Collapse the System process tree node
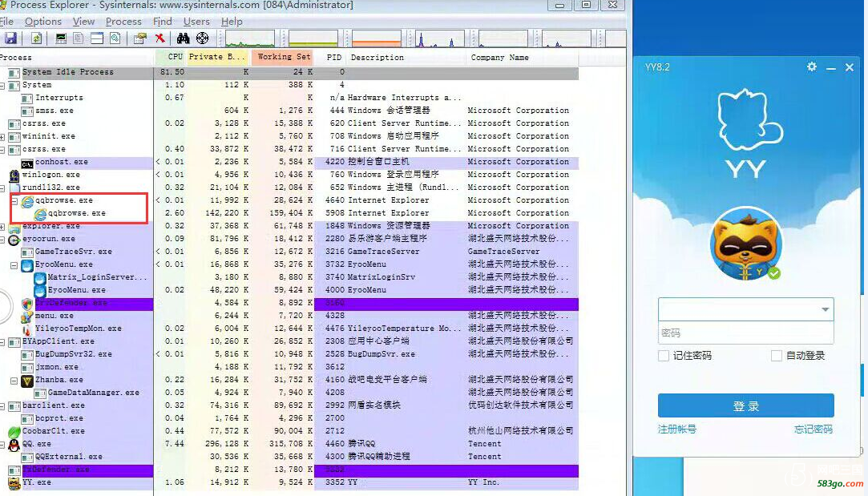Image resolution: width=868 pixels, height=496 pixels. [x=2, y=85]
